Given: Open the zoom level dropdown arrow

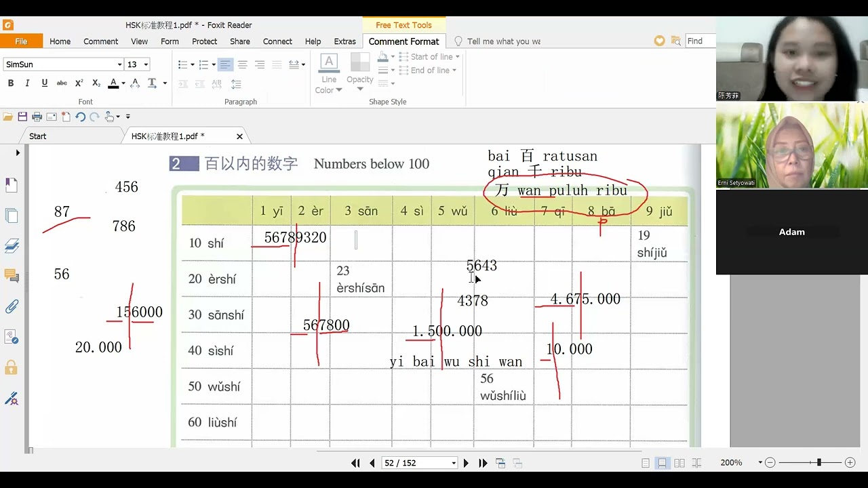Looking at the screenshot, I should click(760, 463).
